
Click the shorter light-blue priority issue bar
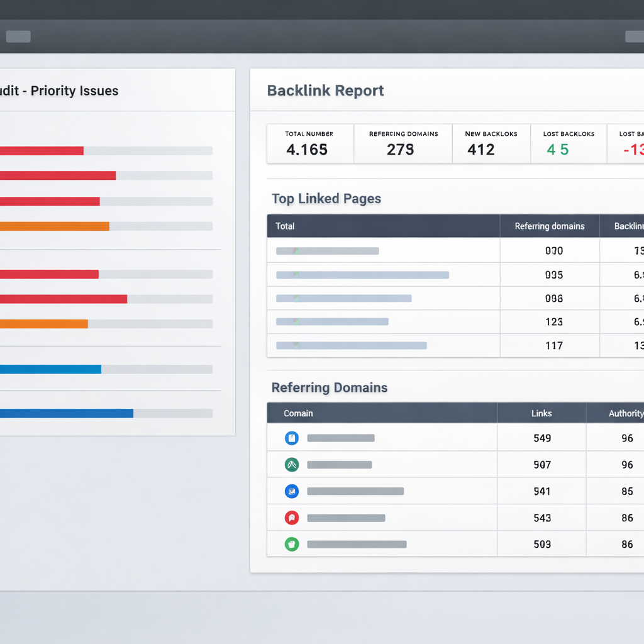[50, 369]
